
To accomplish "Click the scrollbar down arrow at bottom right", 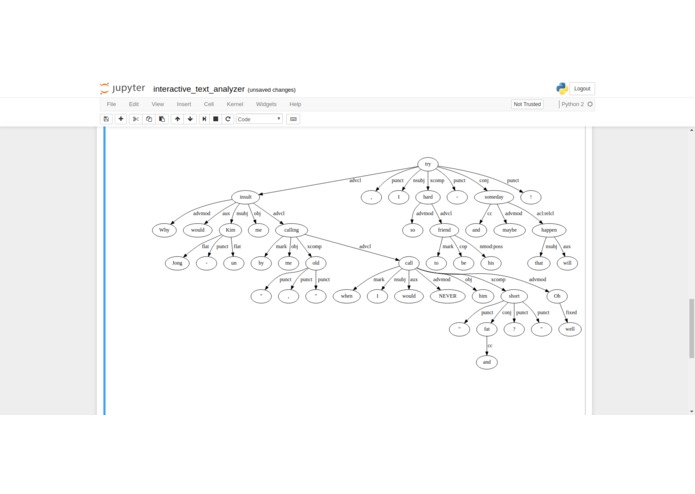I will point(691,411).
